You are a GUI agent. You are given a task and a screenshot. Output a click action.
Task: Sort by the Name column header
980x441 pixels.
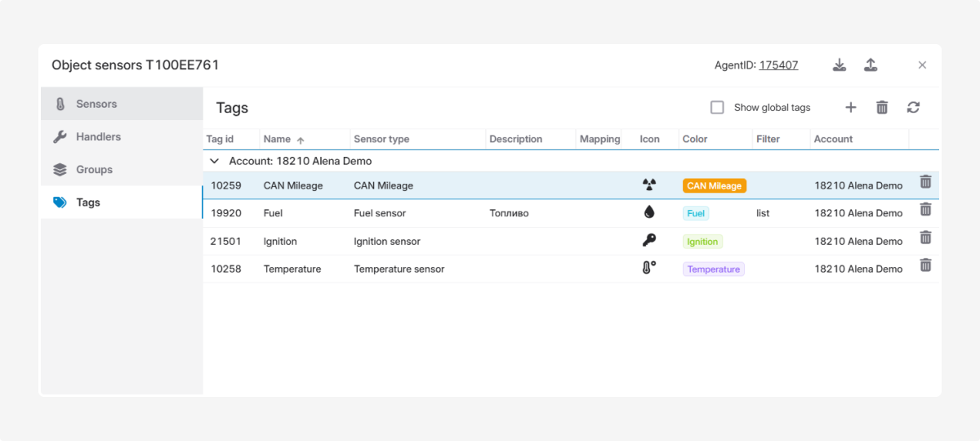click(x=278, y=140)
